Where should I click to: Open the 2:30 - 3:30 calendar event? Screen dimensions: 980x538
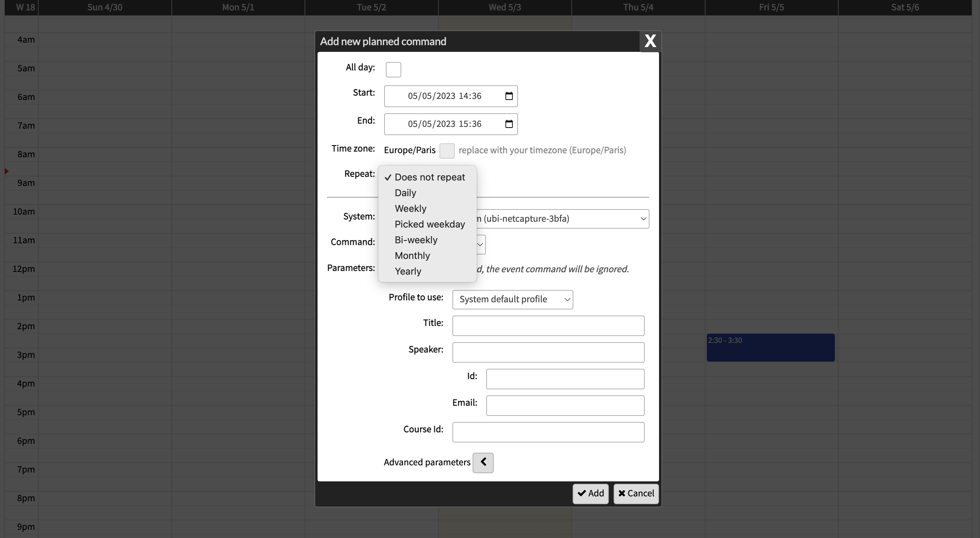click(x=770, y=348)
